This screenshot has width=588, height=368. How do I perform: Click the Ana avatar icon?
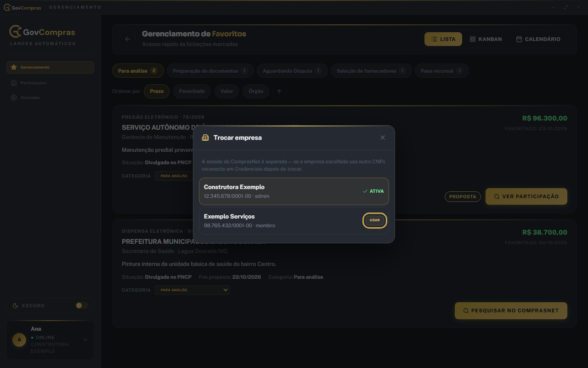click(19, 340)
